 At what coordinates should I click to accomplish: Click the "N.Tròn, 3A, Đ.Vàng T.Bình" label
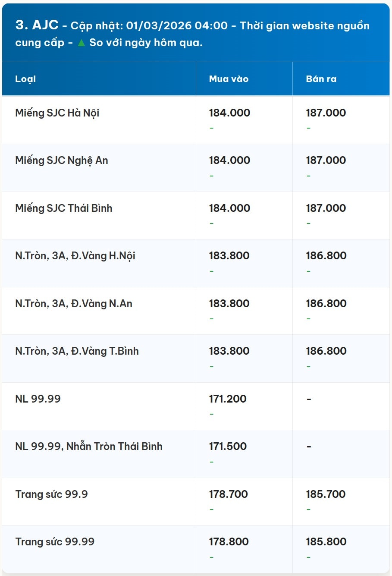point(77,351)
